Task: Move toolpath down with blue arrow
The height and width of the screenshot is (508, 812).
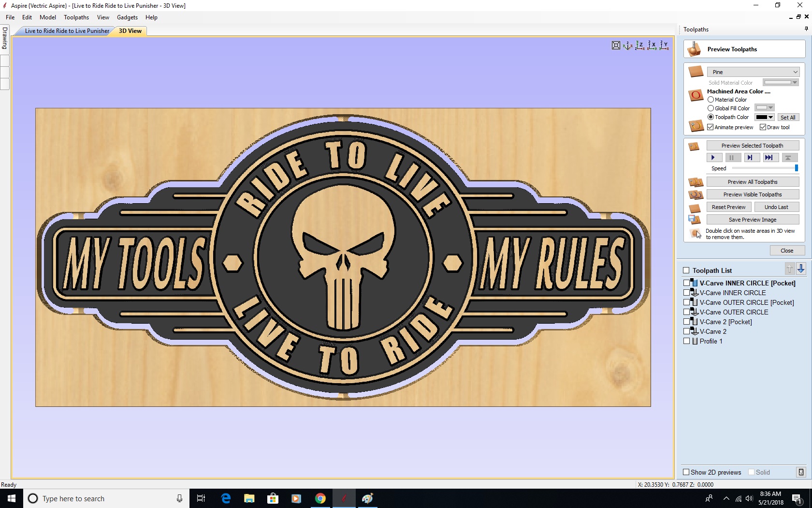Action: 801,269
